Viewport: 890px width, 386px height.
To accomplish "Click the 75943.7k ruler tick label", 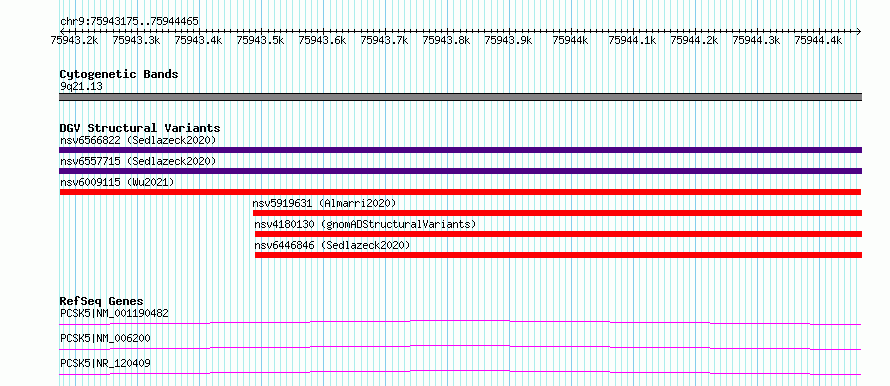I will [x=384, y=40].
